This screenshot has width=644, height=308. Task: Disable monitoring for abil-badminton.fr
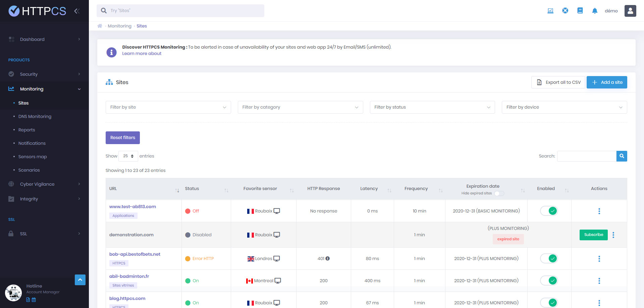tap(549, 281)
